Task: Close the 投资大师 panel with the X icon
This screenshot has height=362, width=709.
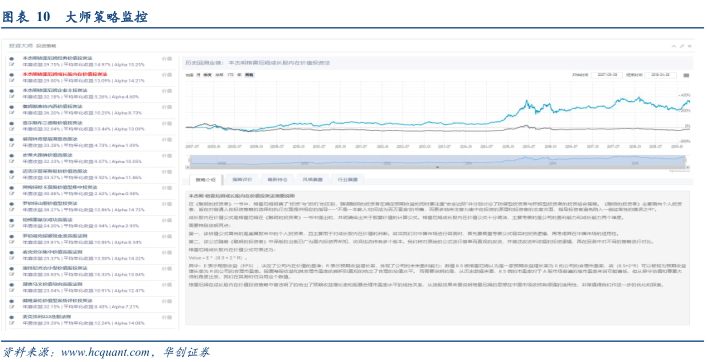Action: (690, 46)
